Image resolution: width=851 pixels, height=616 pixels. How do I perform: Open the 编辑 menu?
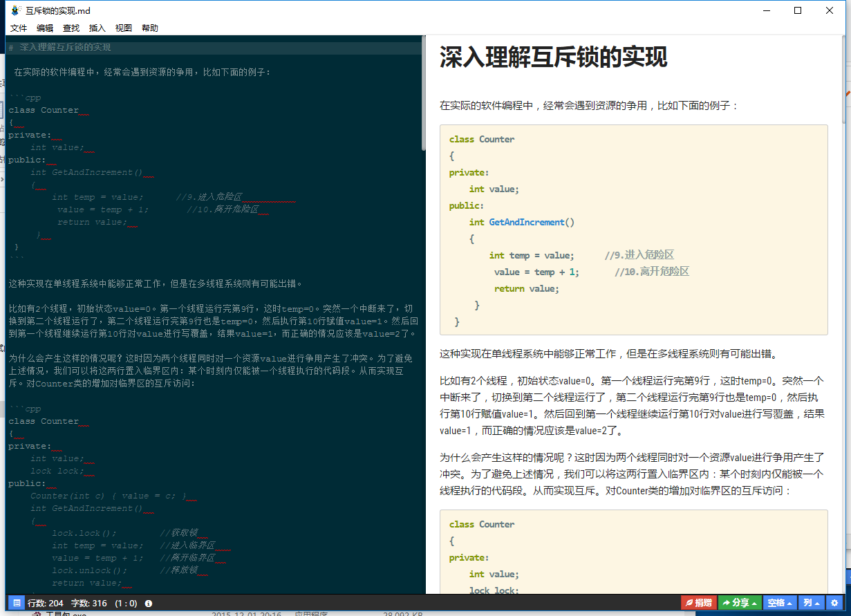point(45,28)
